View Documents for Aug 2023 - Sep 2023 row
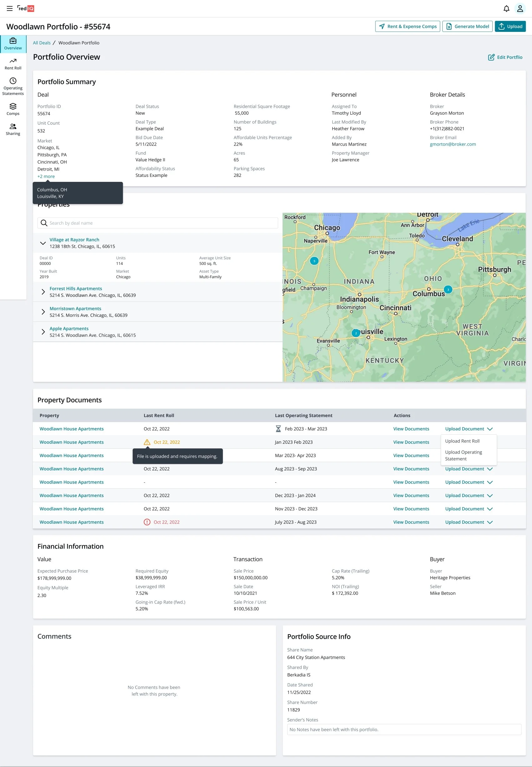This screenshot has width=532, height=767. (x=411, y=469)
